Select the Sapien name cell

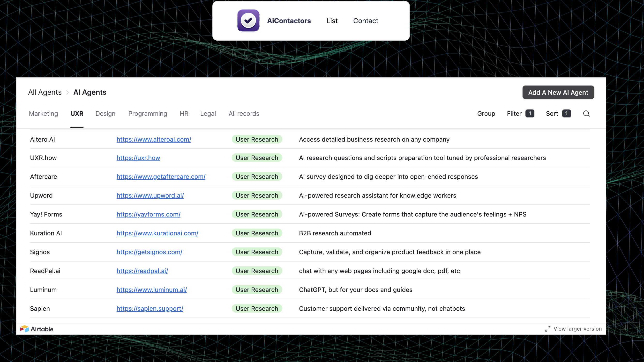[40, 309]
